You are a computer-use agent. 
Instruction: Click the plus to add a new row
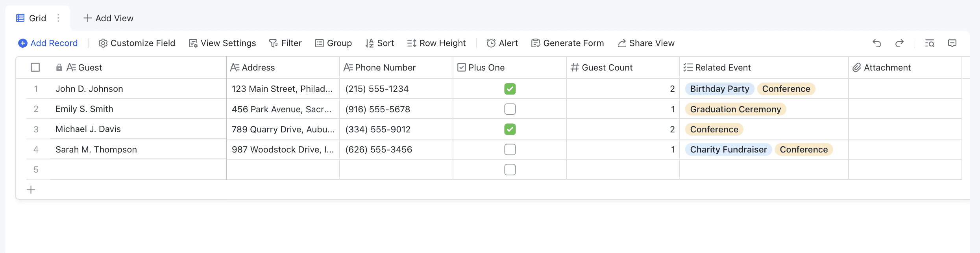(31, 190)
